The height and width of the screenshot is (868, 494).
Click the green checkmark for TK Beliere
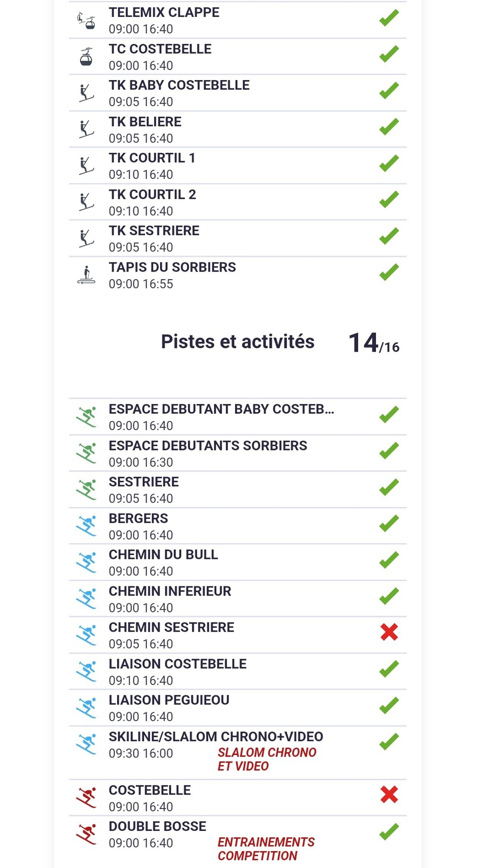(x=389, y=126)
